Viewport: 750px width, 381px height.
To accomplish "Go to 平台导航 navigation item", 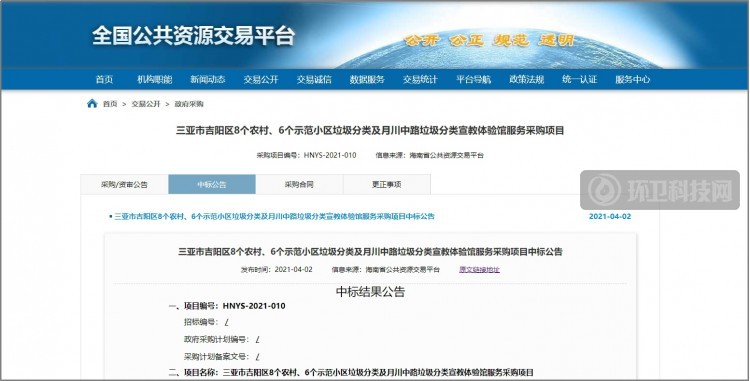I will coord(473,79).
